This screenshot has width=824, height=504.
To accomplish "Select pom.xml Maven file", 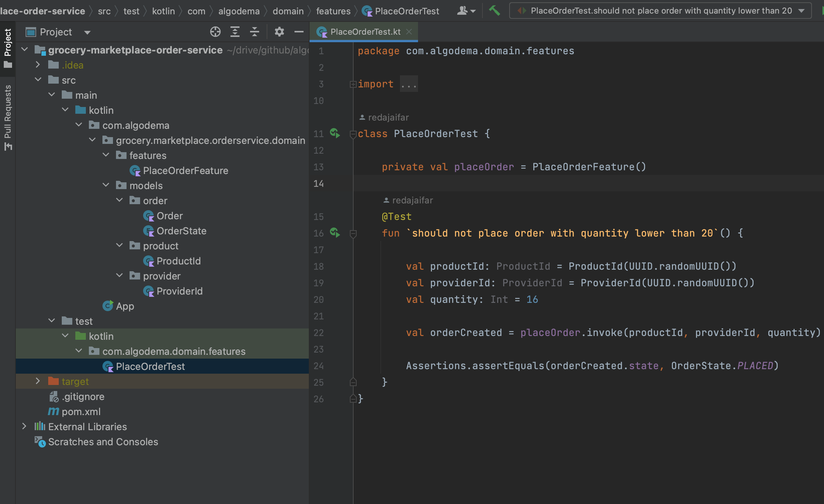I will click(75, 412).
